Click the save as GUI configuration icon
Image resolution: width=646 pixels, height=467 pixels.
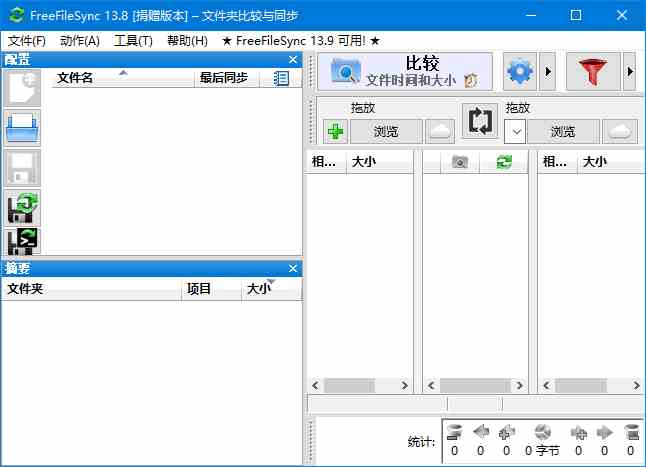(x=22, y=207)
